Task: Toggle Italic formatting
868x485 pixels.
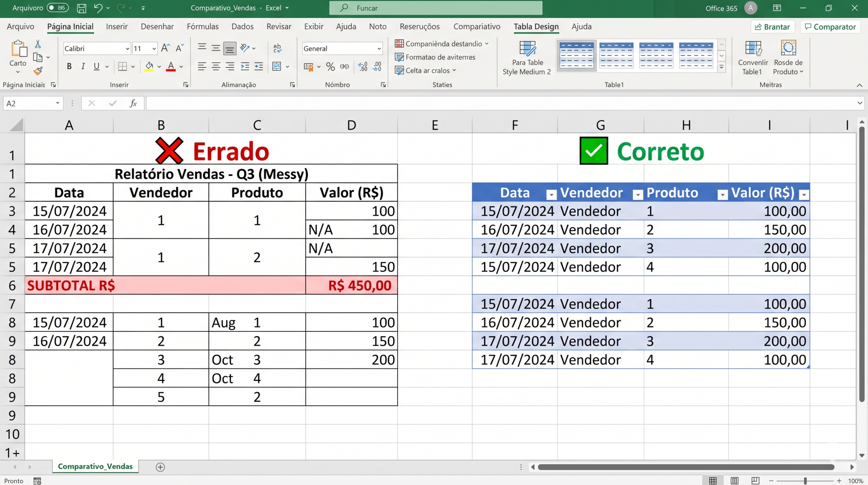Action: click(83, 67)
